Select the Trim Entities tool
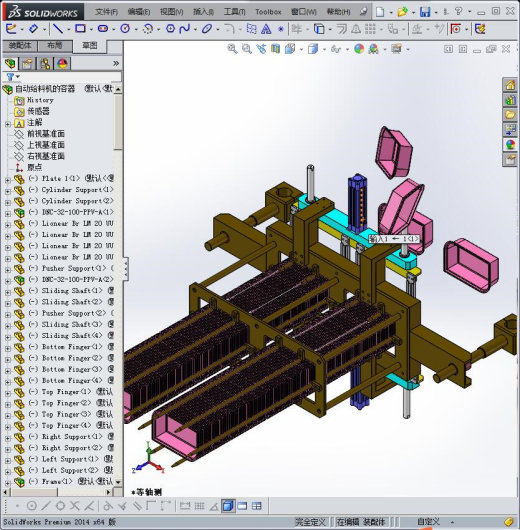Viewport: 520px width, 530px height. (x=297, y=29)
